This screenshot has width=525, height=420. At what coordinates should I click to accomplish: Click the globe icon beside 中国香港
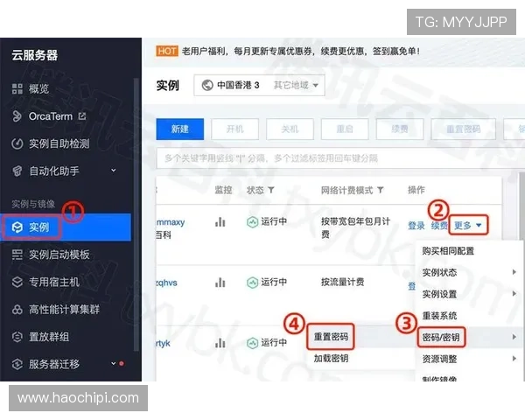click(x=207, y=85)
